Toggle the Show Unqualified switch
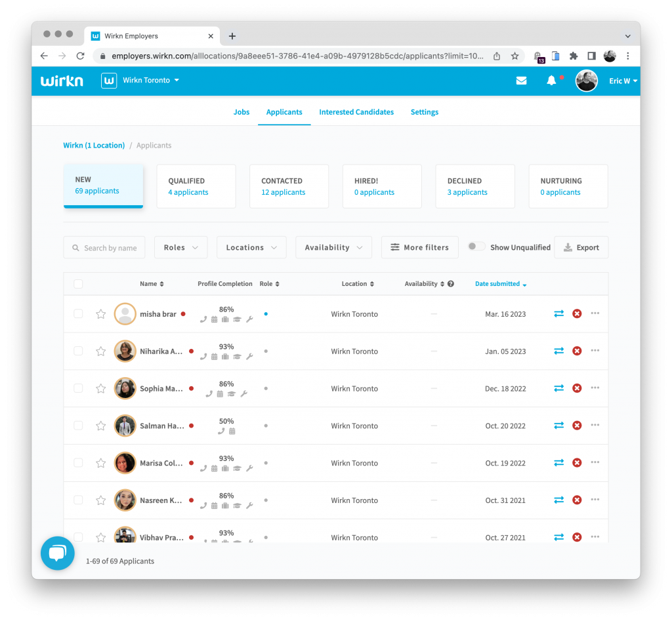 point(476,247)
